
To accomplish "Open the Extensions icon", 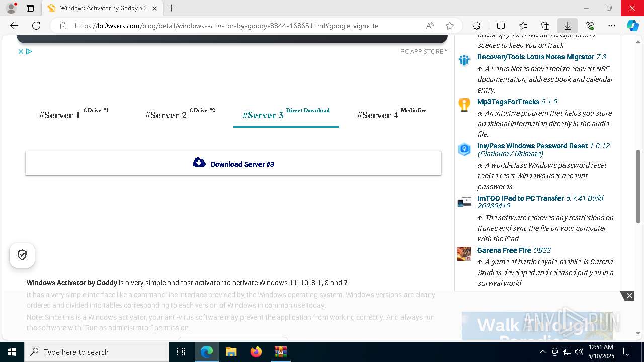I will [x=476, y=26].
